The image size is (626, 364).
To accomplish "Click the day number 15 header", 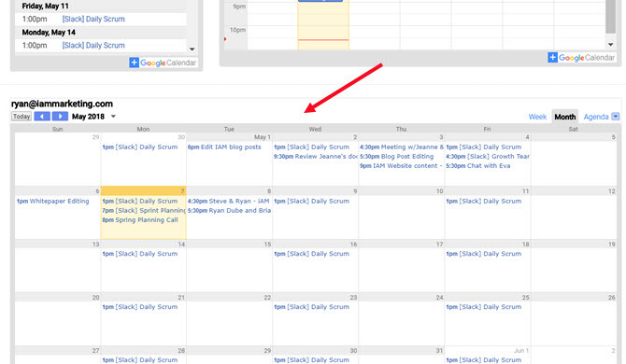I will click(267, 245).
